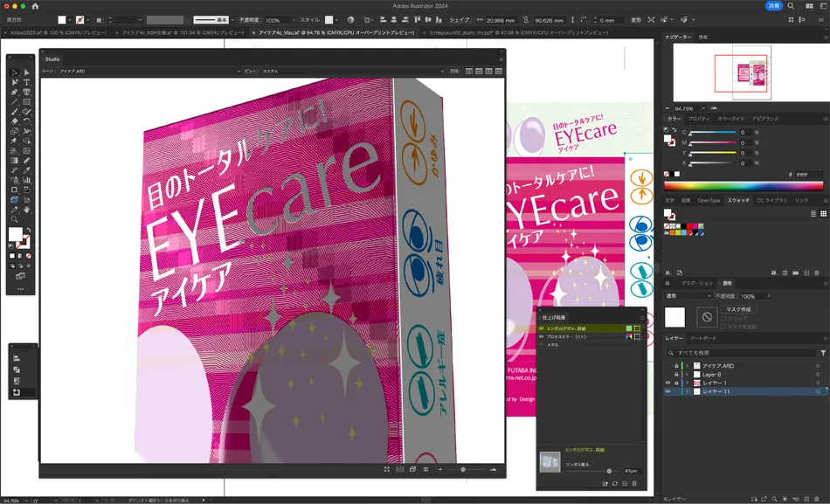830x504 pixels.
Task: Expand レイヤー 1 with its chevron
Action: [x=687, y=382]
